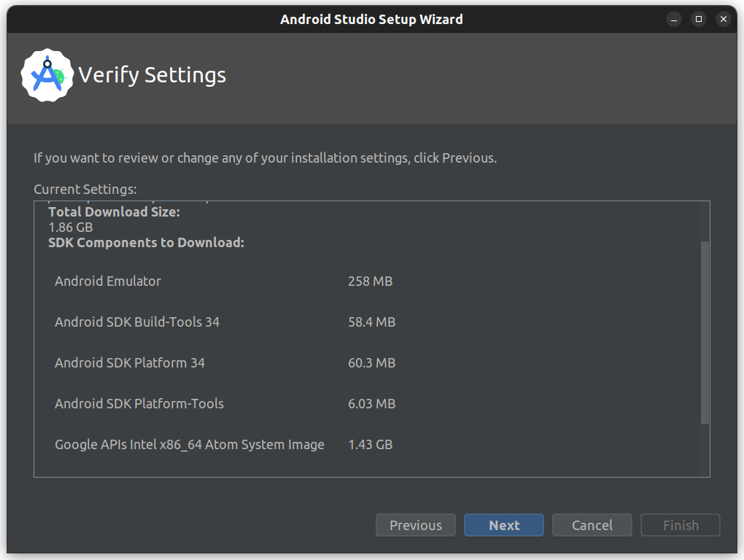Screen dimensions: 744x560
Task: Click the Verify Settings heading
Action: pyautogui.click(x=152, y=75)
